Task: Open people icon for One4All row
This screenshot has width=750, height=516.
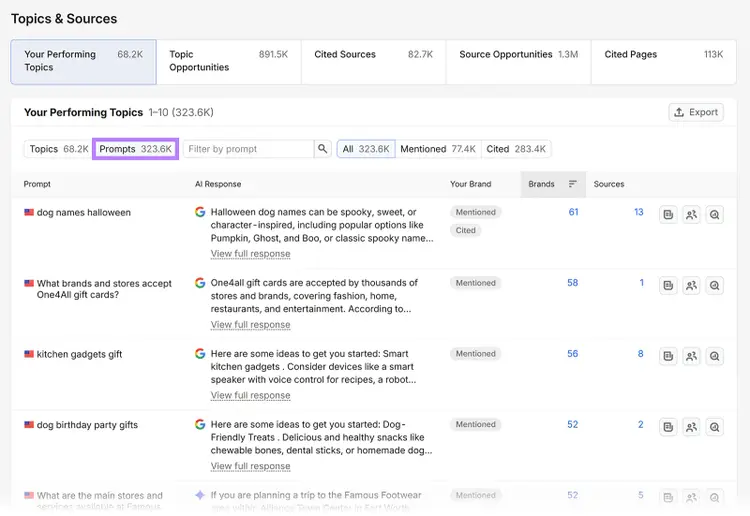Action: [691, 285]
